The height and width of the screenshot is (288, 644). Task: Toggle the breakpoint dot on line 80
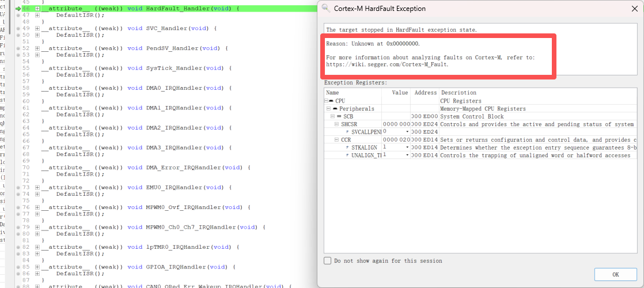pos(18,234)
